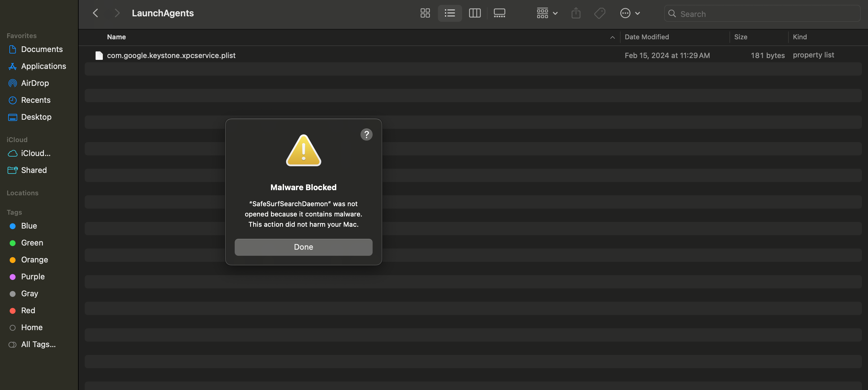
Task: Go back with the left chevron
Action: click(95, 13)
